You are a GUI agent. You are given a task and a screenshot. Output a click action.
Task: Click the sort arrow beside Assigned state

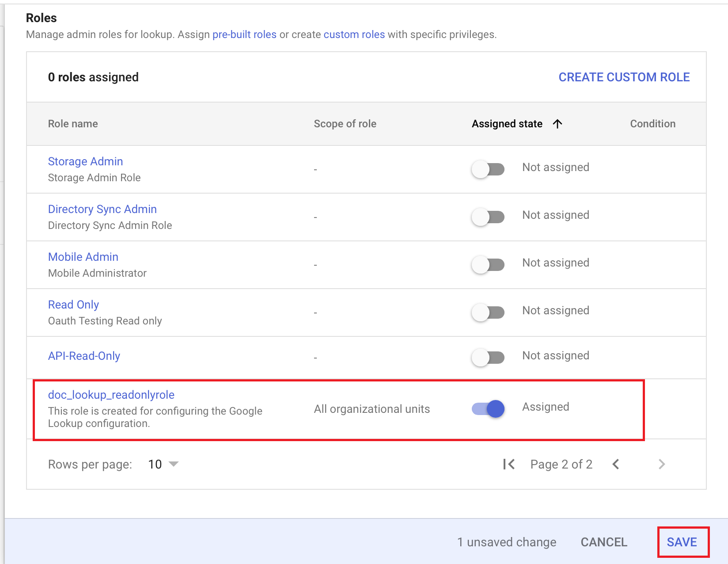(x=557, y=124)
